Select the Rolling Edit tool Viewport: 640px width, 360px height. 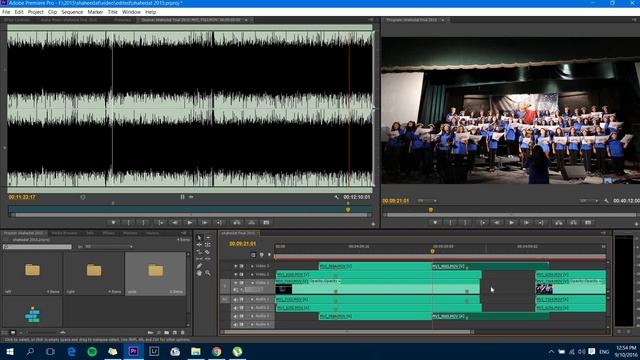pos(208,244)
